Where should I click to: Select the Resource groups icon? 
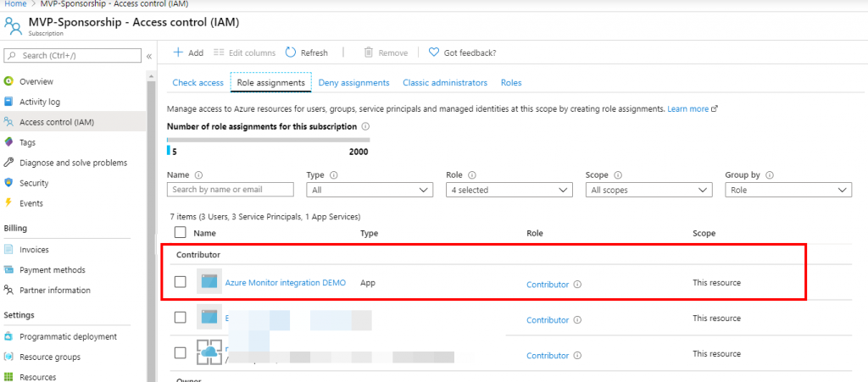tap(8, 357)
